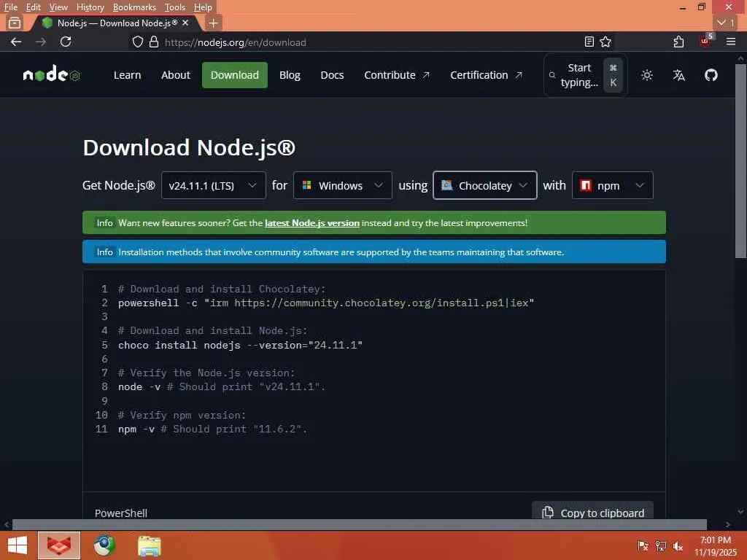The height and width of the screenshot is (560, 747).
Task: Open the Contribute external link
Action: click(396, 75)
